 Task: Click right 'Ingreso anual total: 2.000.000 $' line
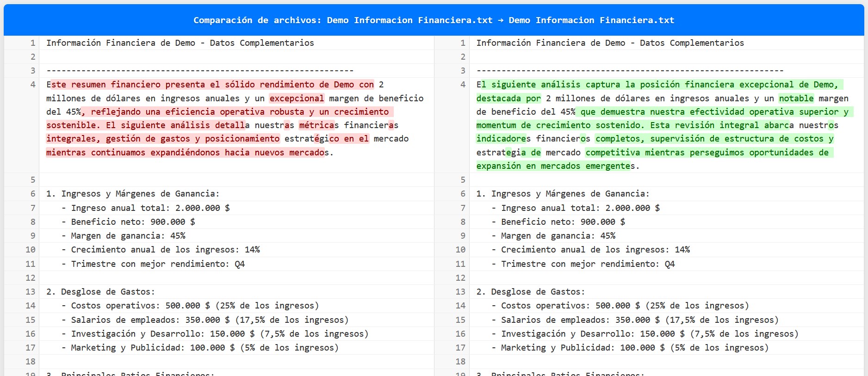pos(576,208)
